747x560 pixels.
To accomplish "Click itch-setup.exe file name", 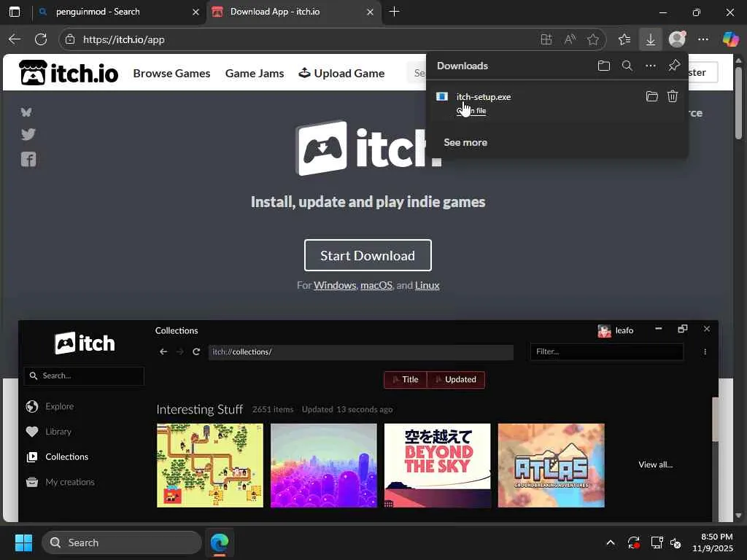I will (484, 97).
